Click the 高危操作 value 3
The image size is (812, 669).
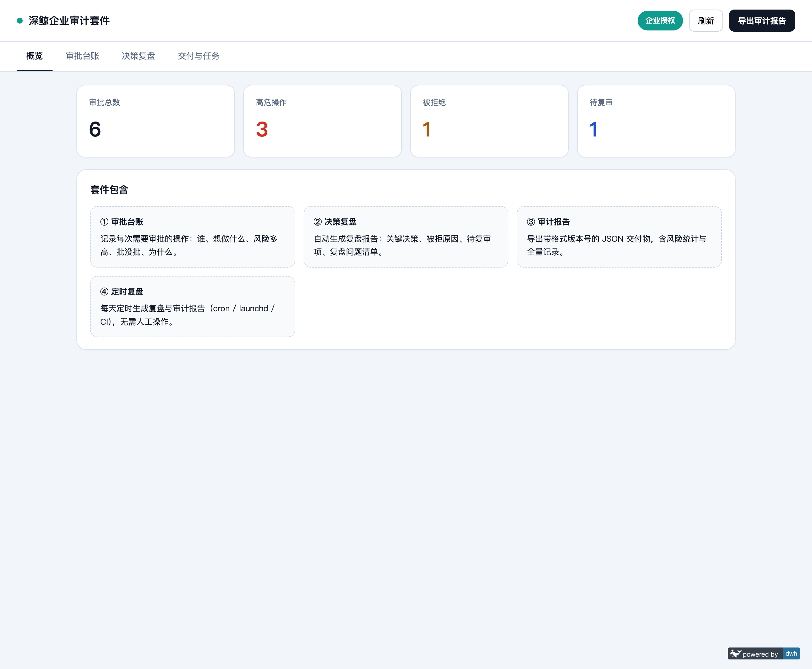point(262,129)
